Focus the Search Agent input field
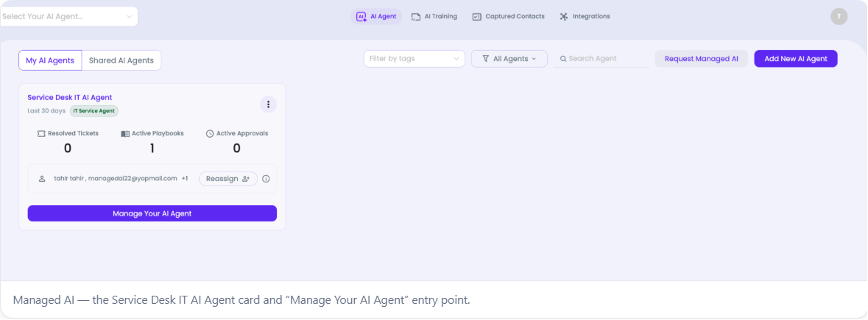The image size is (868, 320). point(601,59)
